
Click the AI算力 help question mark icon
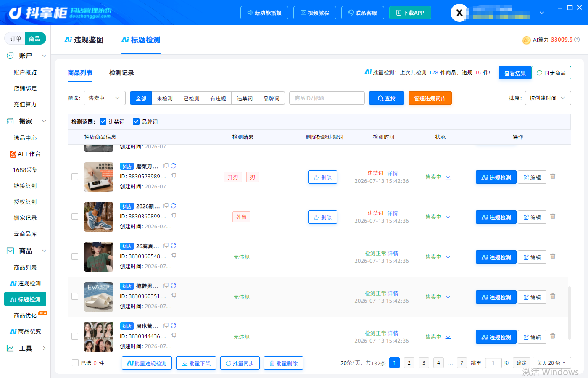pyautogui.click(x=577, y=40)
